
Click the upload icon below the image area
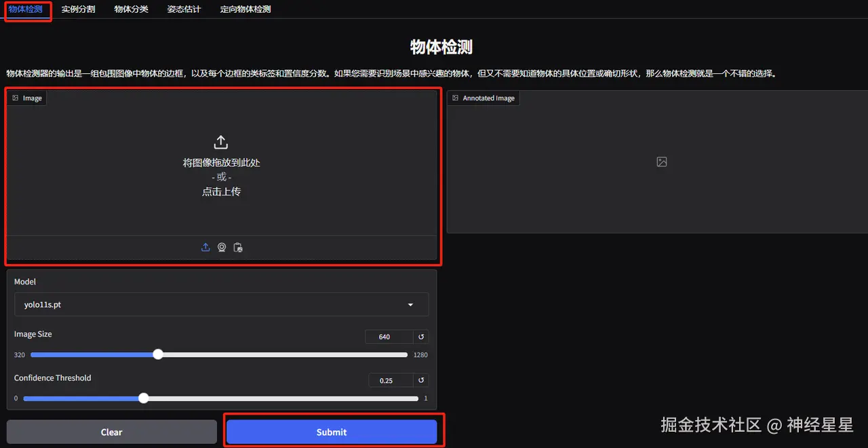(205, 247)
